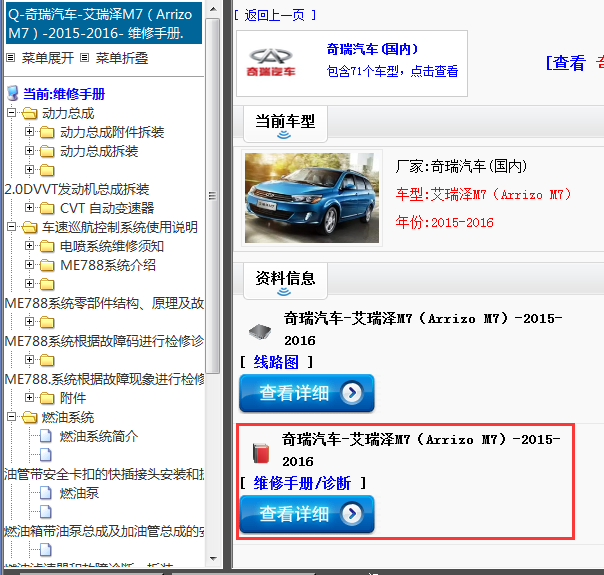Screen dimensions: 604x575
Task: Expand the 电喷系统维修须知 node
Action: point(29,245)
